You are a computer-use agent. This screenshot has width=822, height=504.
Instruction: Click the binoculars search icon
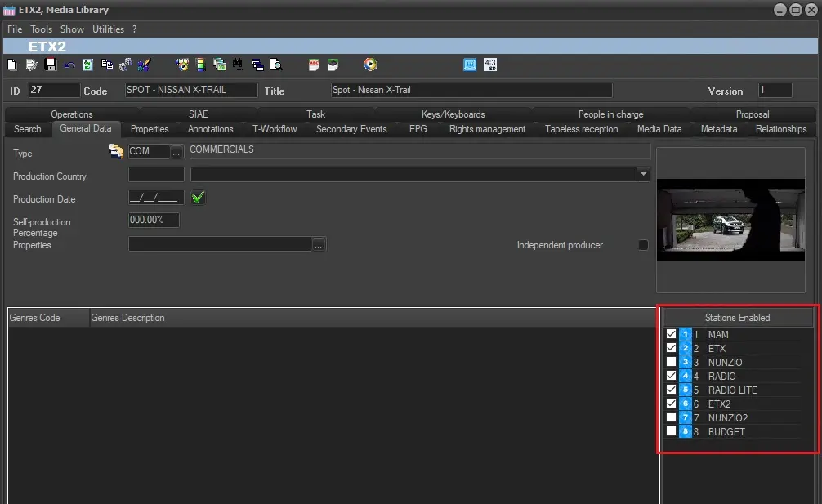click(x=238, y=65)
